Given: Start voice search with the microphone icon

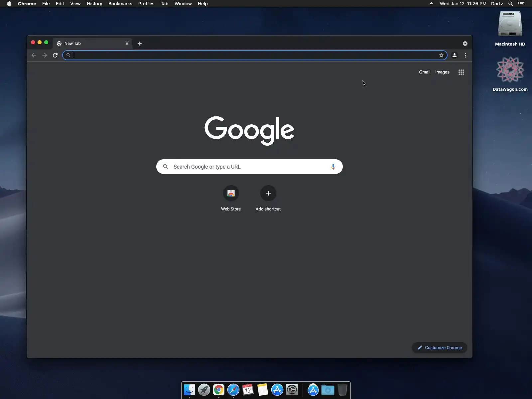Looking at the screenshot, I should click(x=333, y=167).
